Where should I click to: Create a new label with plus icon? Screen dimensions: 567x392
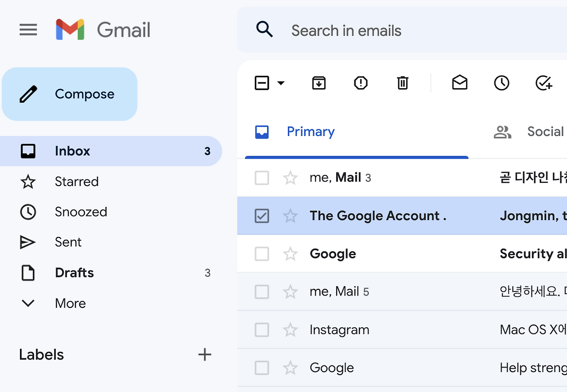pos(205,354)
